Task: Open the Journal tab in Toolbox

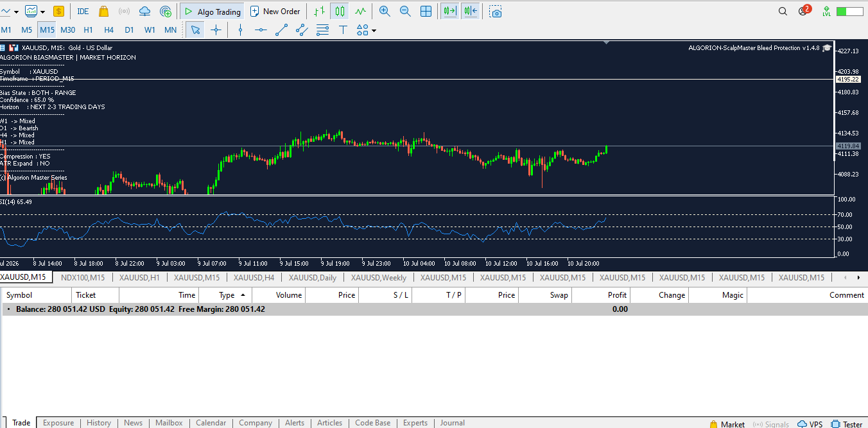Action: [452, 423]
